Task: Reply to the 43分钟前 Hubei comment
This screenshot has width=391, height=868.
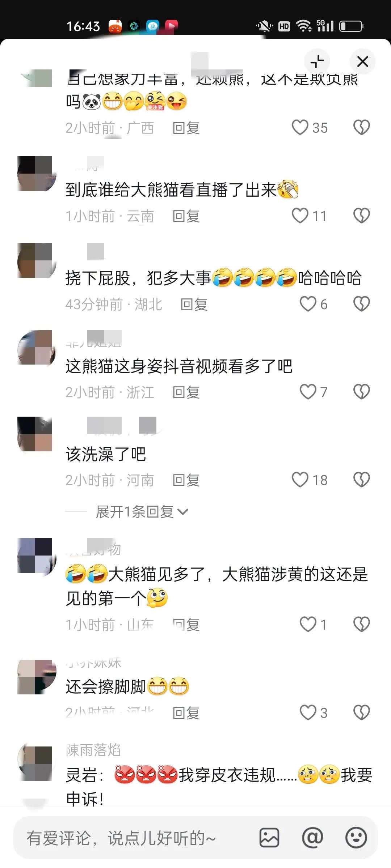Action: (194, 305)
